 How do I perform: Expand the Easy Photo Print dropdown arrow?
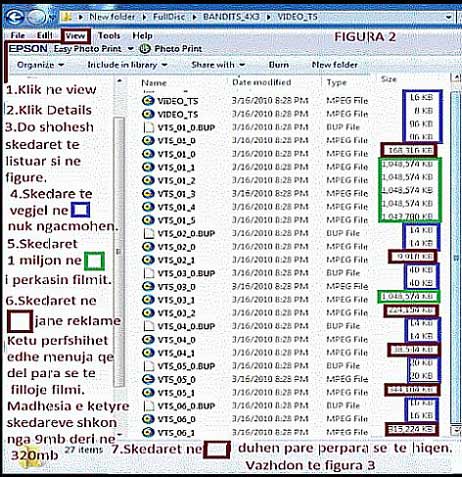pos(131,49)
